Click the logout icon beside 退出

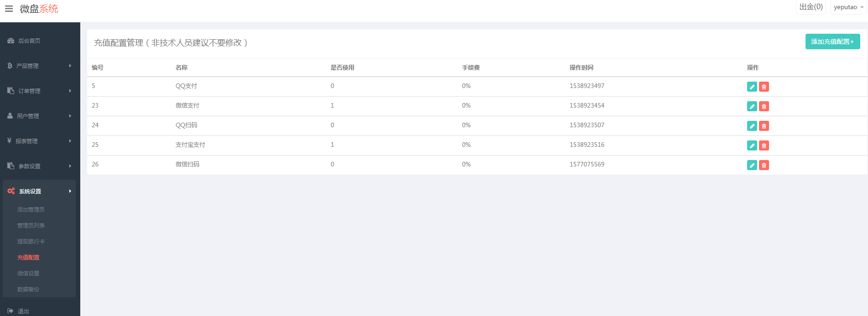tap(10, 311)
